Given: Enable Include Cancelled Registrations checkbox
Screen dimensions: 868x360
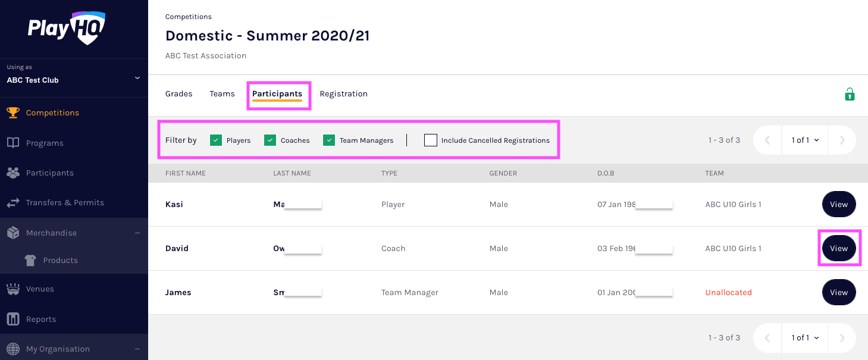Looking at the screenshot, I should pyautogui.click(x=431, y=140).
